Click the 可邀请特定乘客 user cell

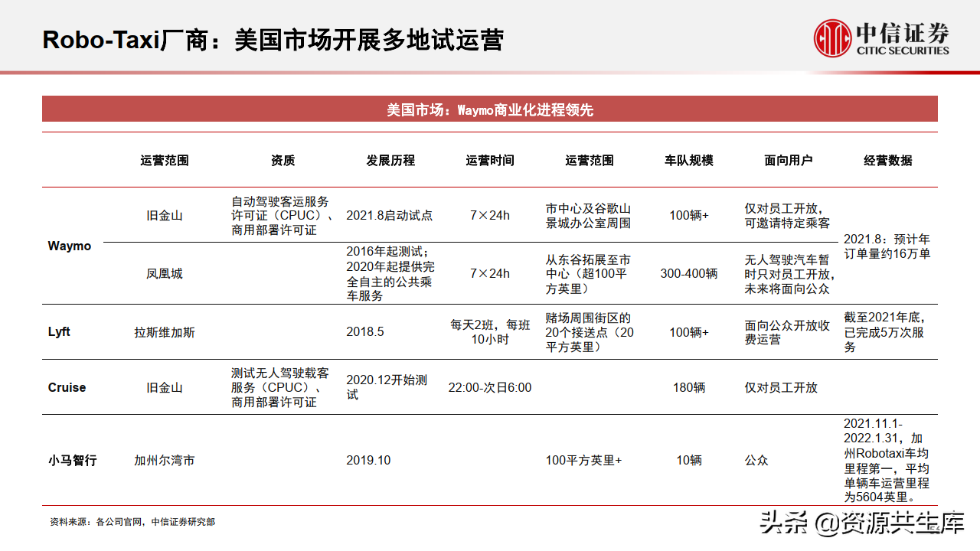(787, 216)
